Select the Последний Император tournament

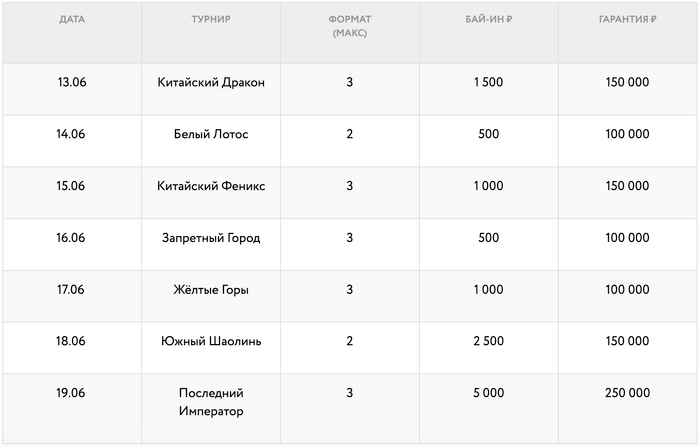coord(211,402)
